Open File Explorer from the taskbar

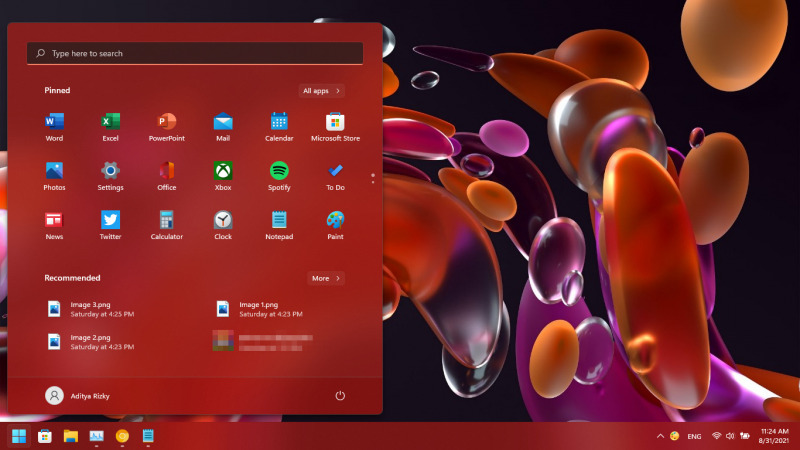(70, 436)
